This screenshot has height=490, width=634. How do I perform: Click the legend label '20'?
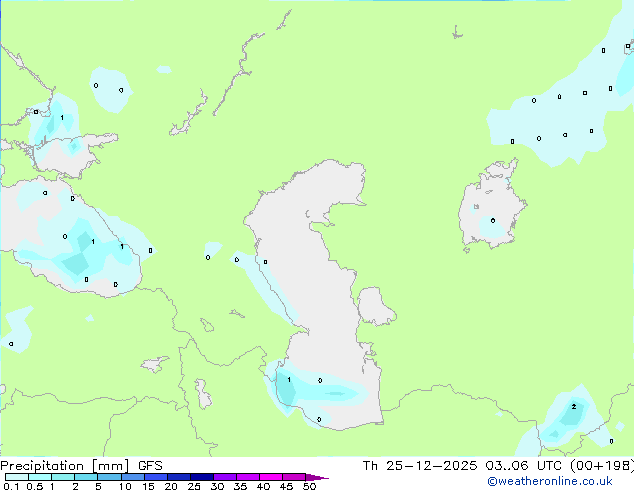pyautogui.click(x=171, y=486)
